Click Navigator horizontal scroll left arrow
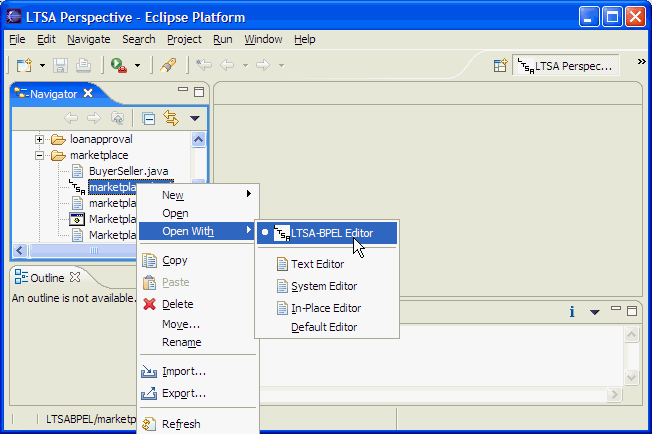Screen dimensions: 652x434 (20, 250)
